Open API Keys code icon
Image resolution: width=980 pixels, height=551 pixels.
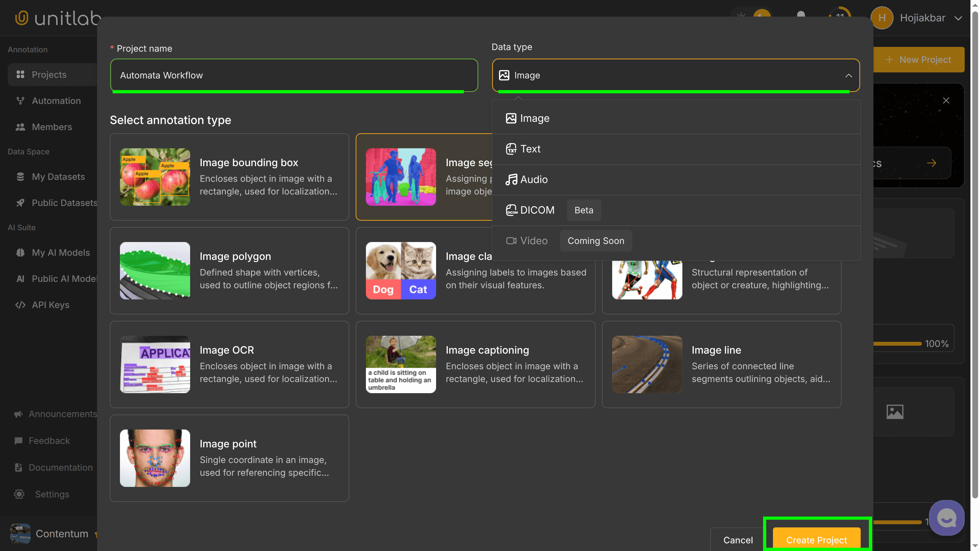[x=20, y=305]
